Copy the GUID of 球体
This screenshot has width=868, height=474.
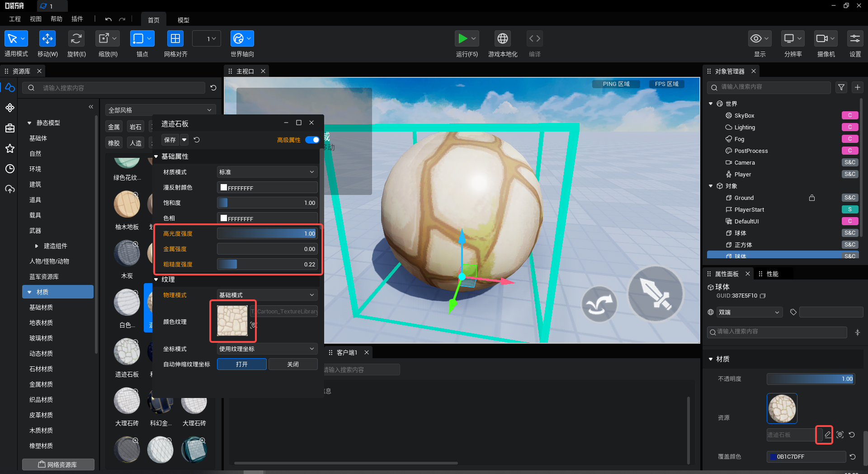tap(763, 296)
